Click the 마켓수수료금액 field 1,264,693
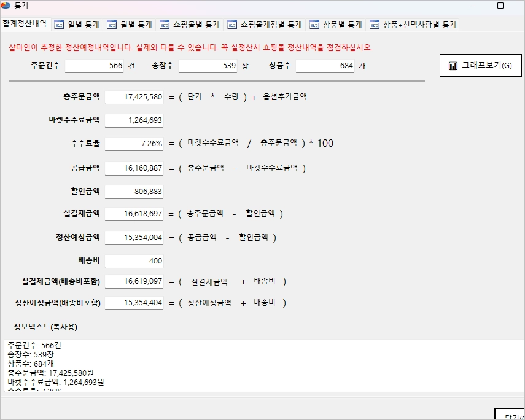The width and height of the screenshot is (525, 420). pyautogui.click(x=134, y=120)
